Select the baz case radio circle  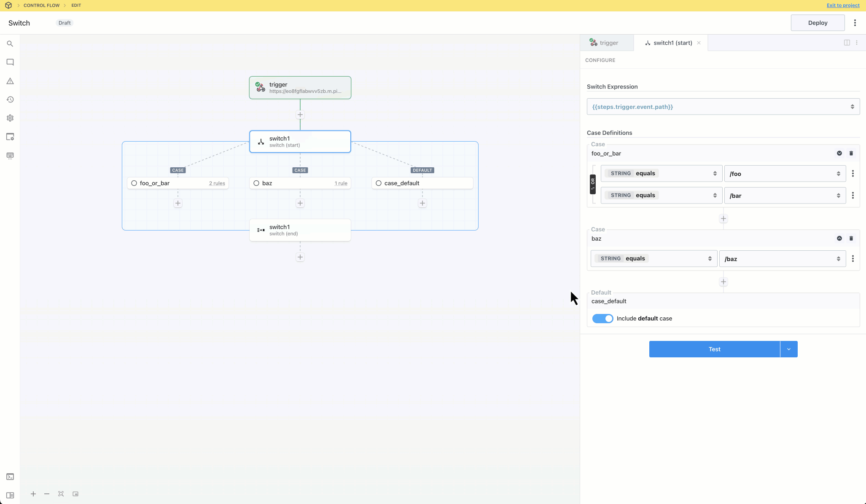pos(256,183)
